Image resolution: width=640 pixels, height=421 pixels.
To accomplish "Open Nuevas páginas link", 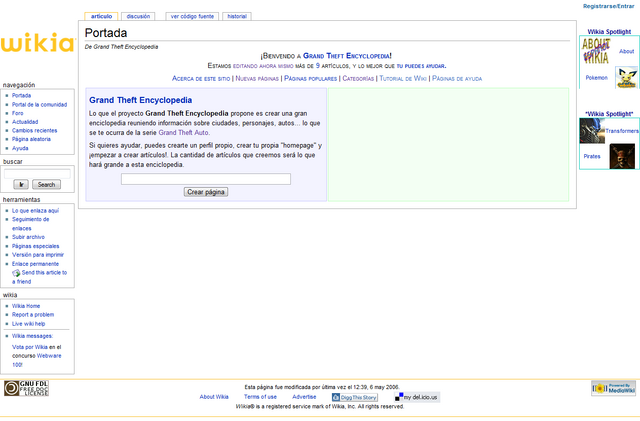I will pos(257,78).
